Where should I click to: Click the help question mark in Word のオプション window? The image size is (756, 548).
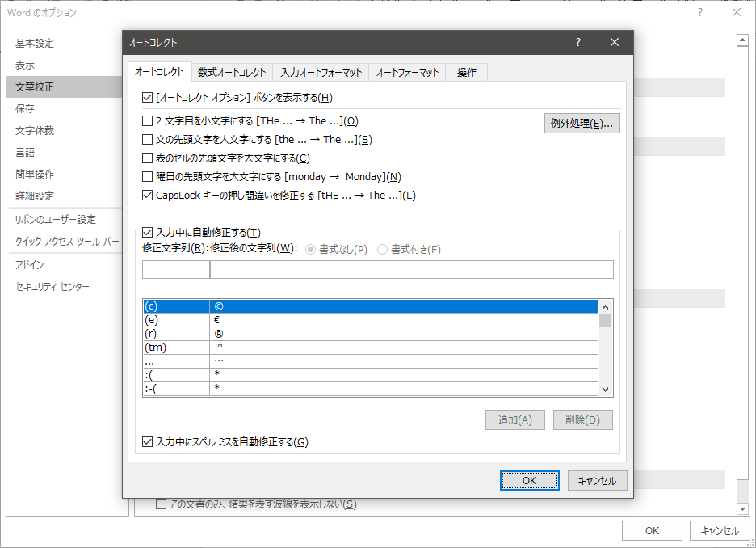click(x=700, y=13)
